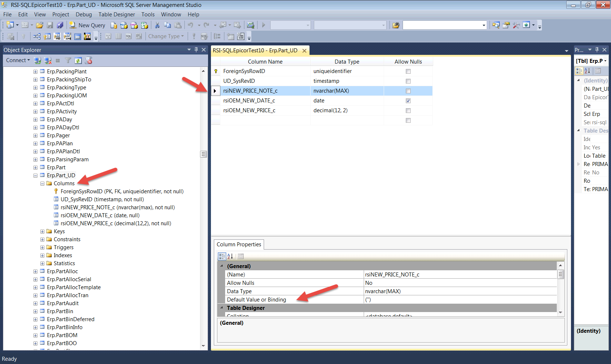Click the Analysis Services MDX Query icon

pos(124,25)
